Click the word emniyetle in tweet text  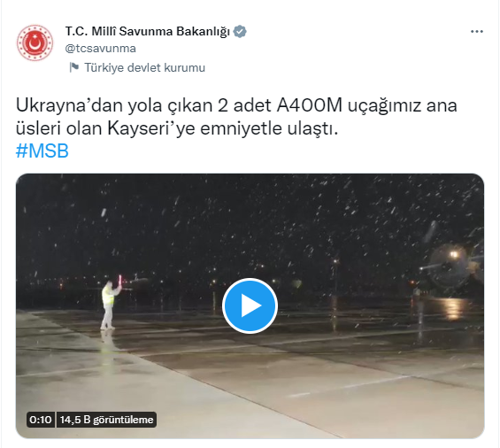[x=241, y=128]
